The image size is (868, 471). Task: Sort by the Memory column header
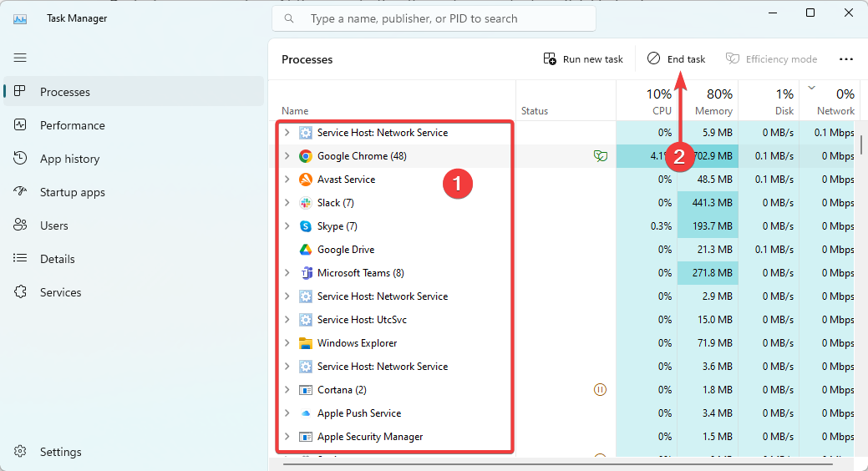coord(708,101)
